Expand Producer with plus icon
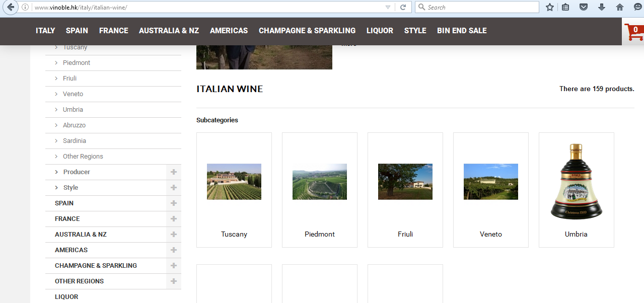This screenshot has height=303, width=644. point(174,172)
